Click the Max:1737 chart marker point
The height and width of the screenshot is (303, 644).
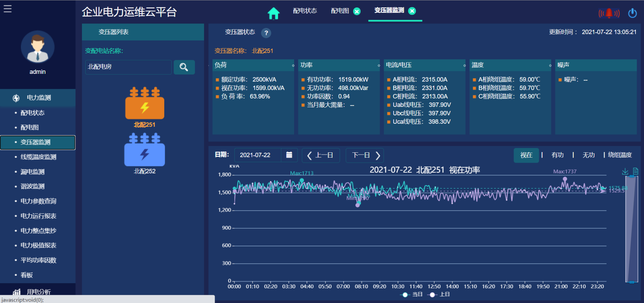pyautogui.click(x=565, y=179)
